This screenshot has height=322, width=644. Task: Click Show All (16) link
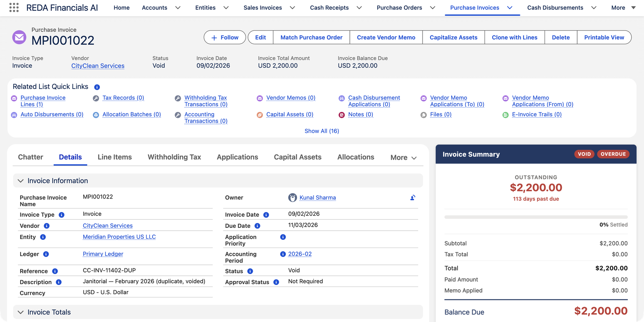tap(322, 131)
